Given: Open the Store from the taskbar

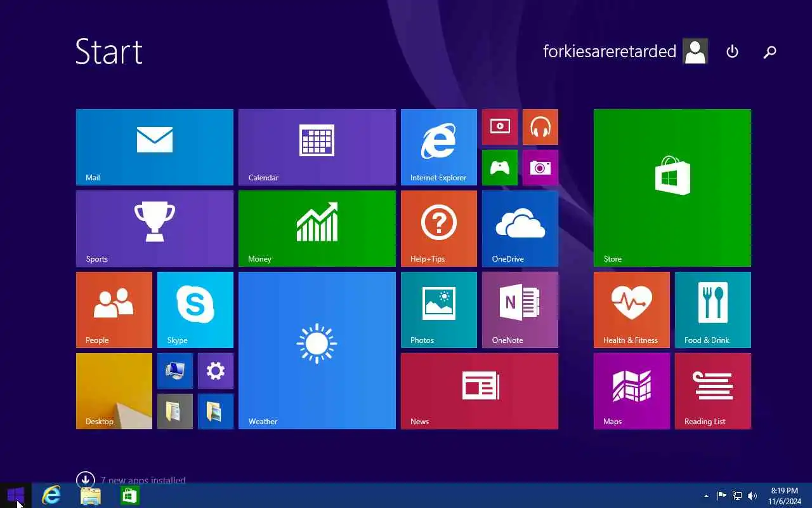Looking at the screenshot, I should coord(130,495).
